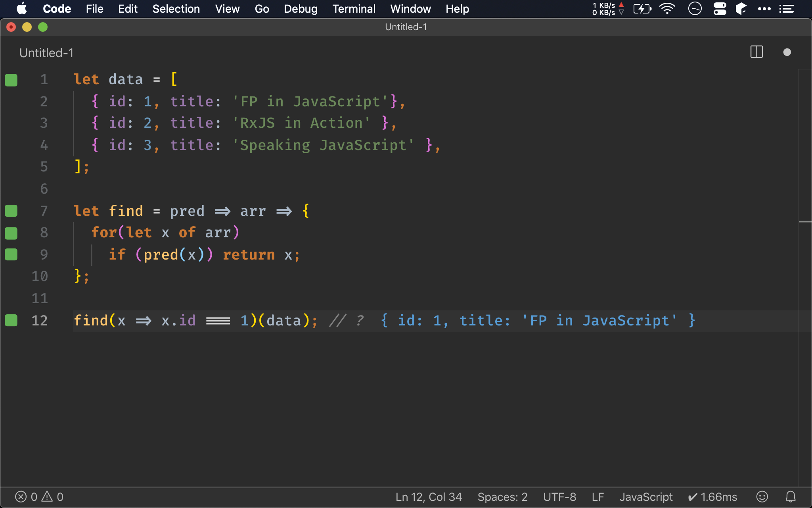Open Notification Center list icon
The image size is (812, 508).
[786, 9]
